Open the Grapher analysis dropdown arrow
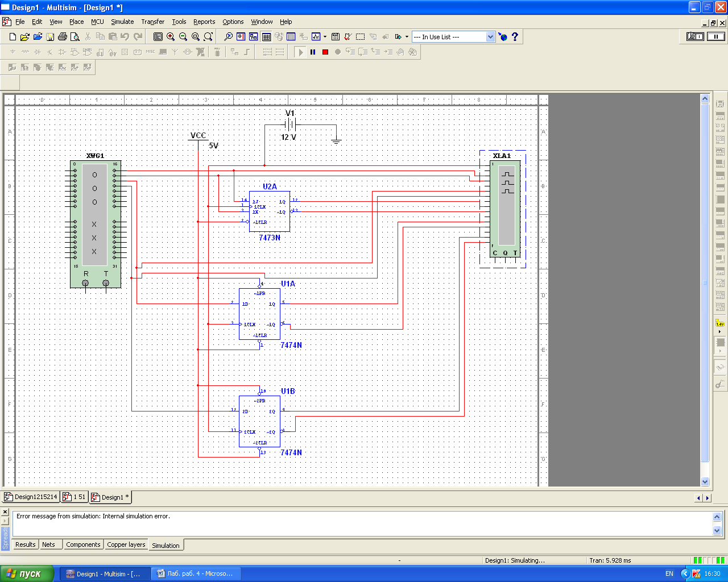This screenshot has width=728, height=582. click(x=325, y=36)
